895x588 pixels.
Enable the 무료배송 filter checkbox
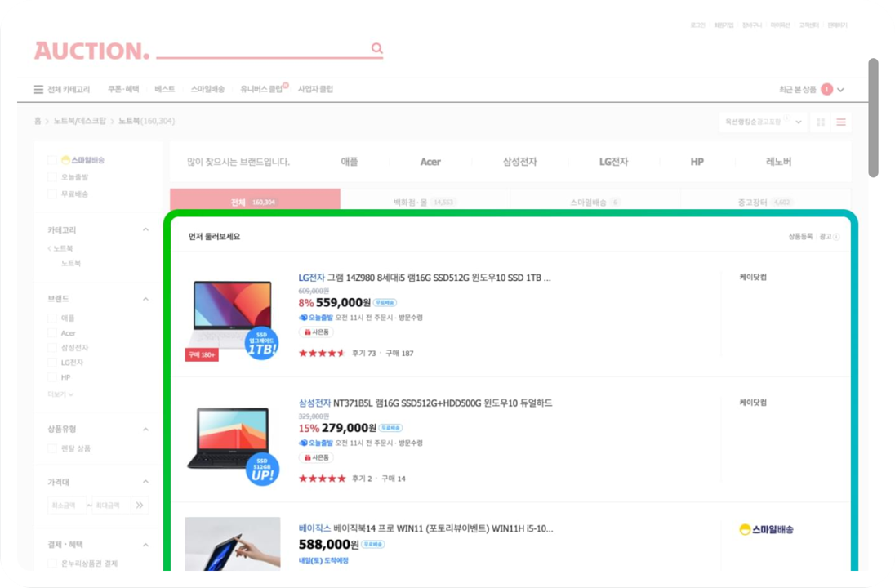point(52,194)
